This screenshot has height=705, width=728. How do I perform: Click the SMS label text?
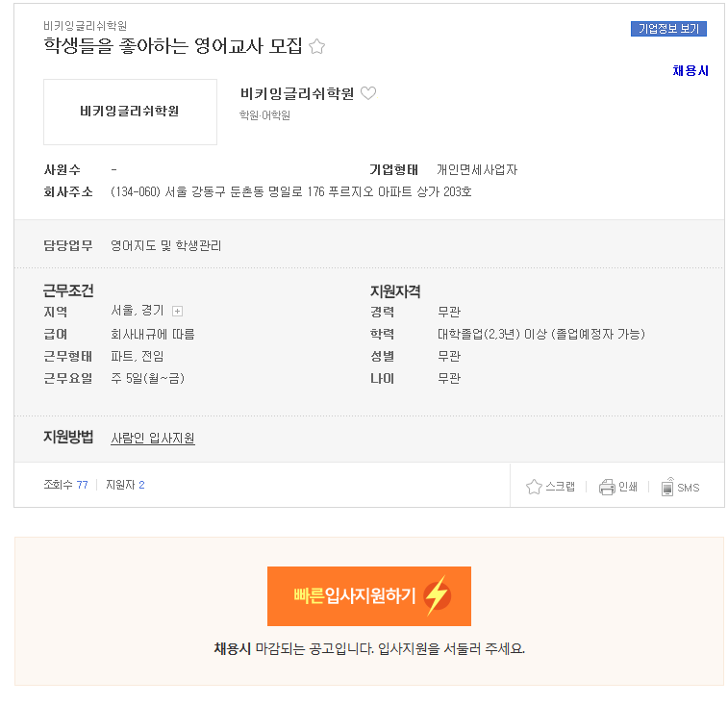[688, 488]
